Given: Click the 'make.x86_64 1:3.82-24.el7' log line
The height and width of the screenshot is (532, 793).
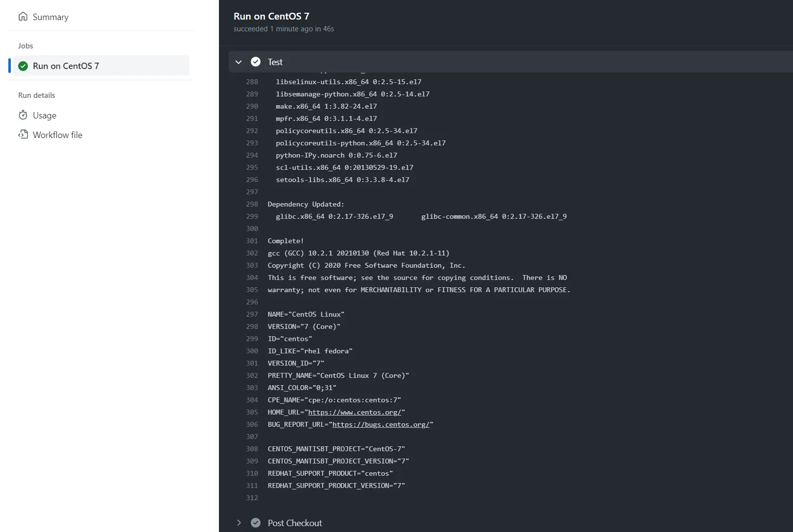Looking at the screenshot, I should 326,106.
